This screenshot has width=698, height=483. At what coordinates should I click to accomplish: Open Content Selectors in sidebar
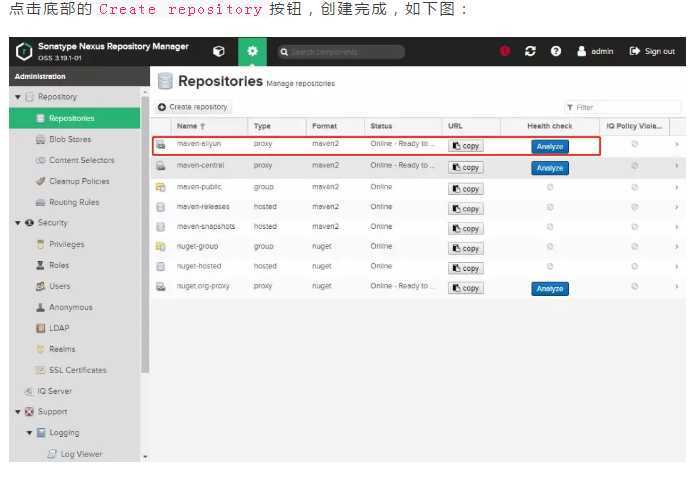click(x=81, y=160)
